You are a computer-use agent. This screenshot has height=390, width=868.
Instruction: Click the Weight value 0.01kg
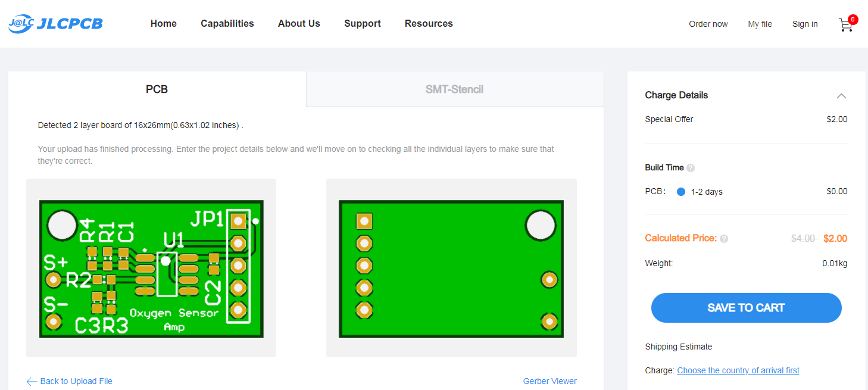pos(835,263)
